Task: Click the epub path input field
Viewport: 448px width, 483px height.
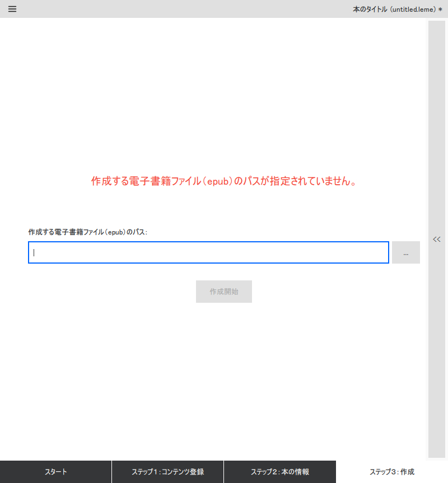Action: pyautogui.click(x=208, y=252)
